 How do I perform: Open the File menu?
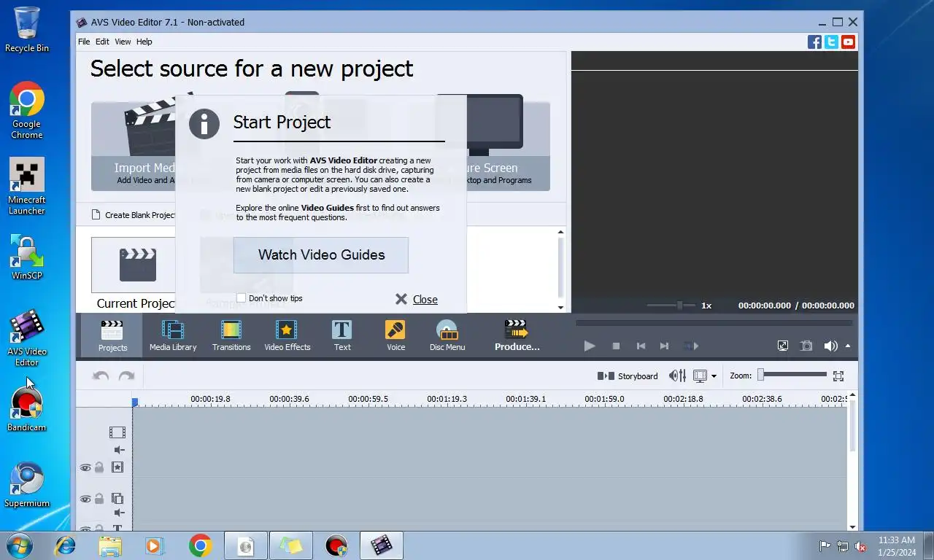pyautogui.click(x=84, y=42)
